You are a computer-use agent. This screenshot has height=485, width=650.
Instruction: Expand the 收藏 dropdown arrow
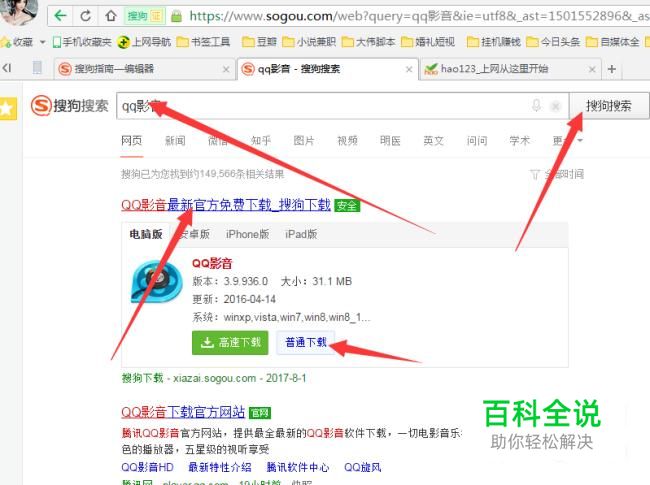click(x=42, y=42)
